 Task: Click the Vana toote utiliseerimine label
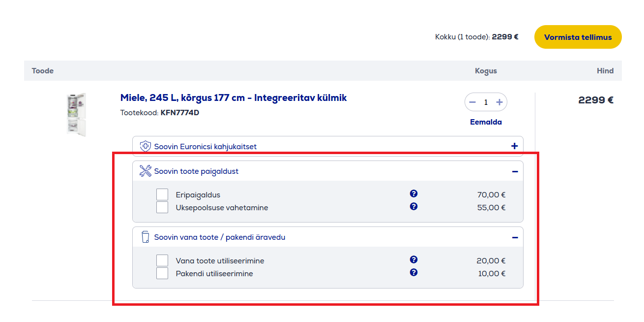[x=220, y=261]
